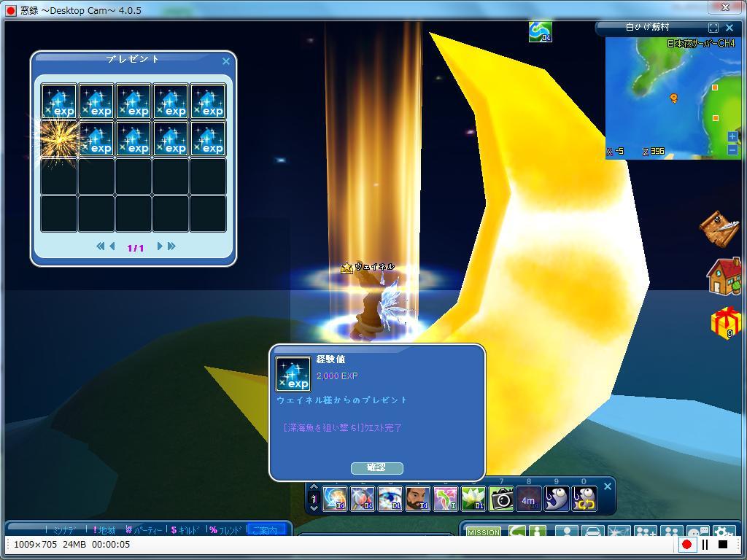
Task: Click the camera icon in the skill hotbar
Action: (501, 499)
